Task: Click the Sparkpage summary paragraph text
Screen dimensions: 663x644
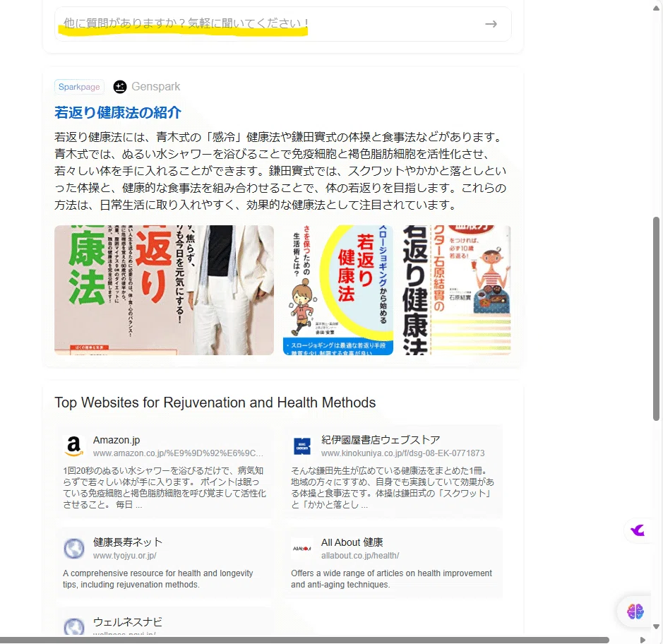Action: [x=280, y=171]
